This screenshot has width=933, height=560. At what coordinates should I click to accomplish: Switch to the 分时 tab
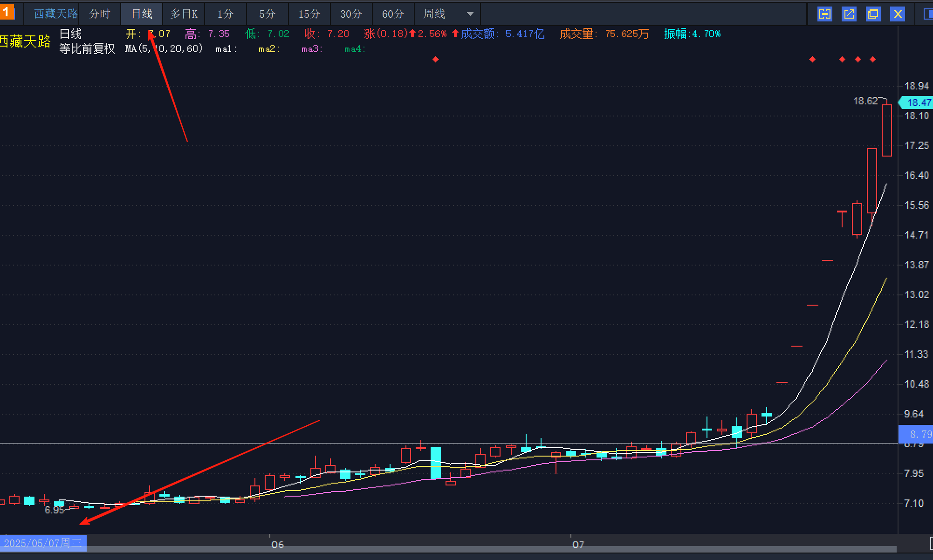pos(100,14)
